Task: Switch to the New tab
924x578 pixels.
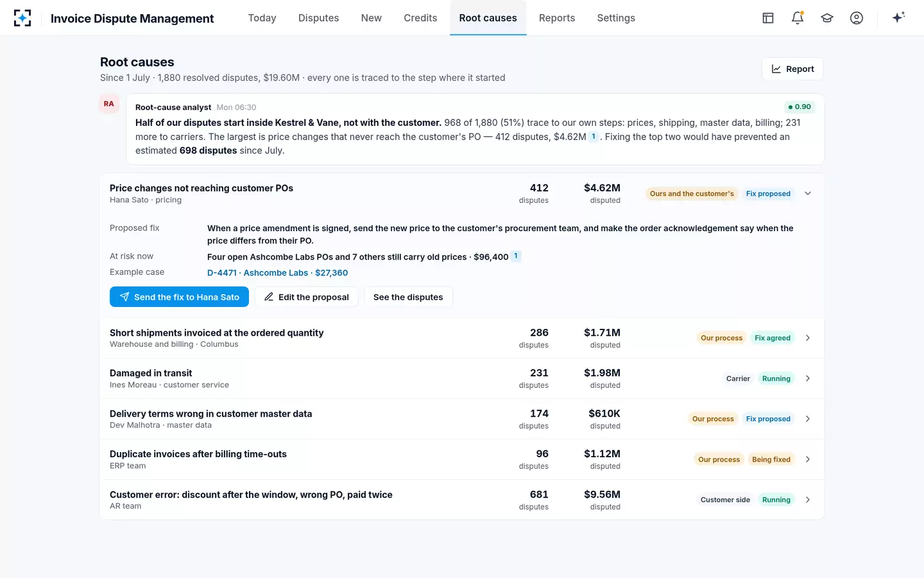Action: [x=372, y=18]
